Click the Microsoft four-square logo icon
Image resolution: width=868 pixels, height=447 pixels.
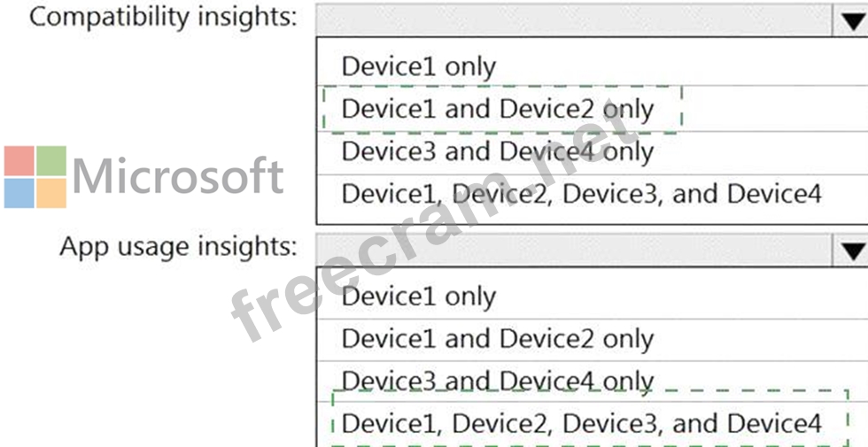[x=35, y=177]
